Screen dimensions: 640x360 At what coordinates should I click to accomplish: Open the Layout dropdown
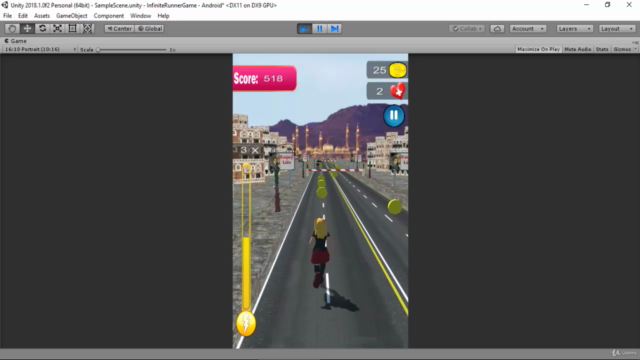point(617,29)
